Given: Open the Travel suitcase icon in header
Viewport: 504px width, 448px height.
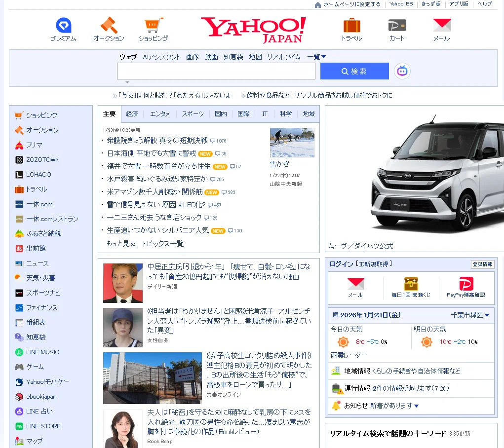Looking at the screenshot, I should [351, 26].
